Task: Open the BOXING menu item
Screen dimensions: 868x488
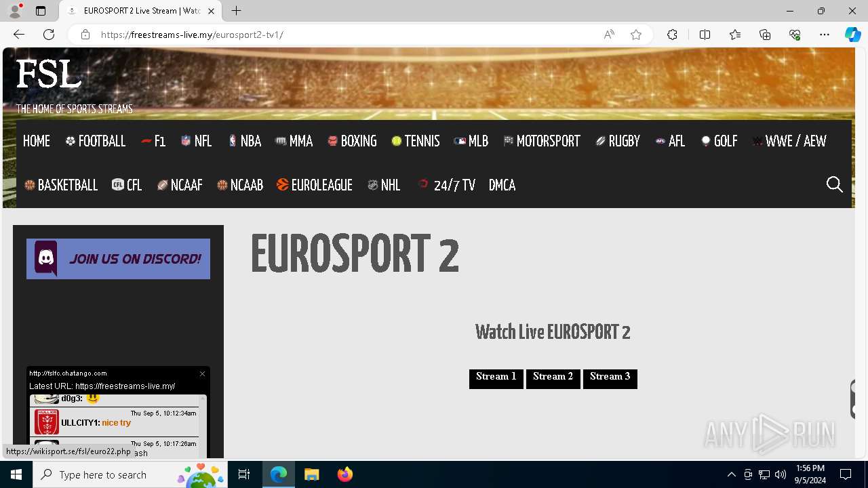Action: 352,141
